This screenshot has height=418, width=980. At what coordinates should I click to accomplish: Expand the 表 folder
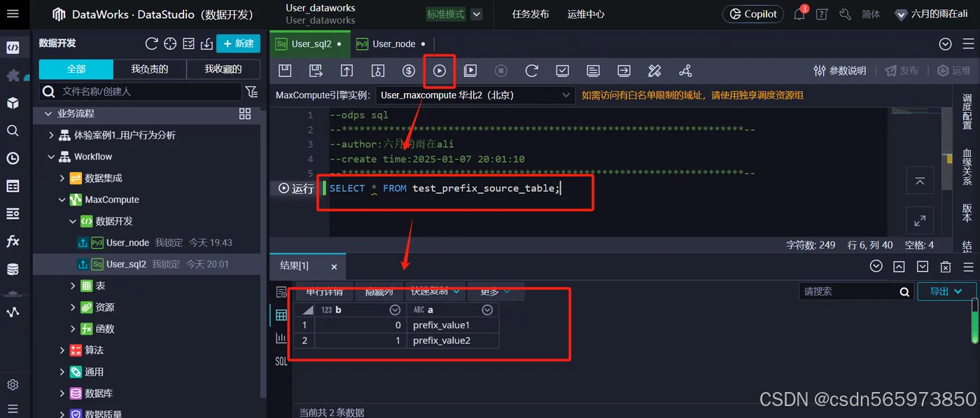click(x=73, y=286)
